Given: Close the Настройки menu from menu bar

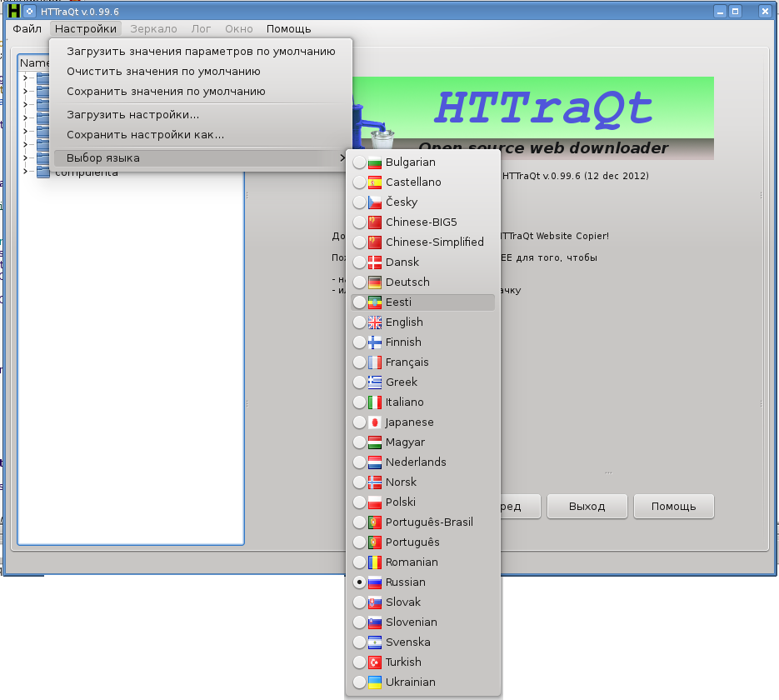Looking at the screenshot, I should [86, 29].
